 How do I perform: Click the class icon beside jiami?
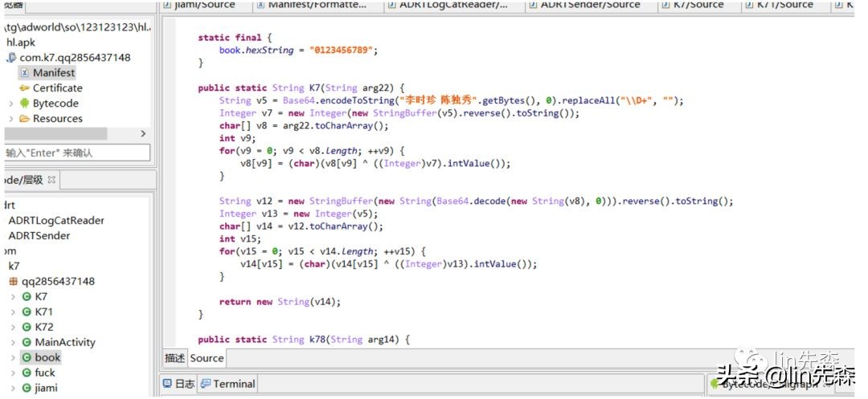(26, 388)
